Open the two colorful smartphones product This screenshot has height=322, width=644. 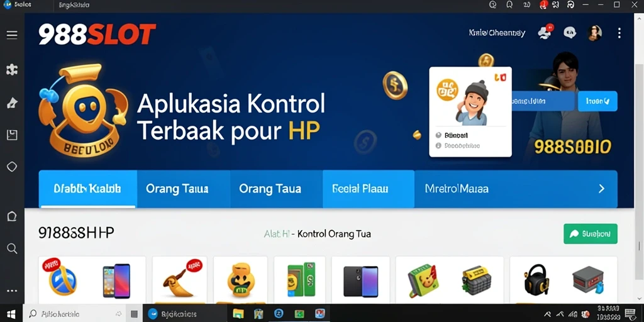[x=116, y=280]
